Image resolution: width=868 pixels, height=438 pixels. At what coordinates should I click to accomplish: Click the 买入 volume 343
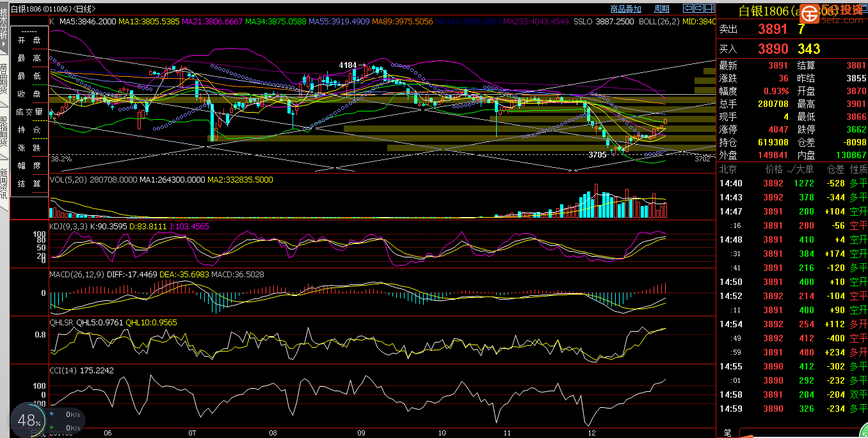(x=809, y=49)
